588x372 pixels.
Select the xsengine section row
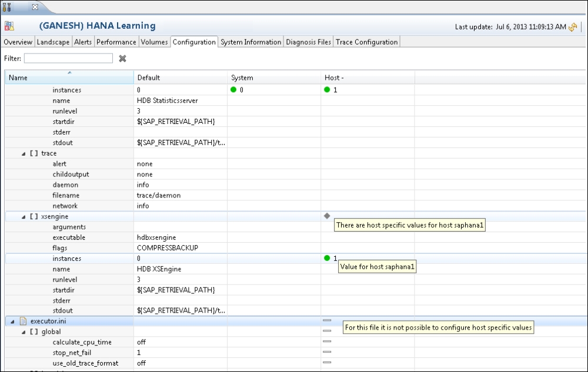(296, 216)
